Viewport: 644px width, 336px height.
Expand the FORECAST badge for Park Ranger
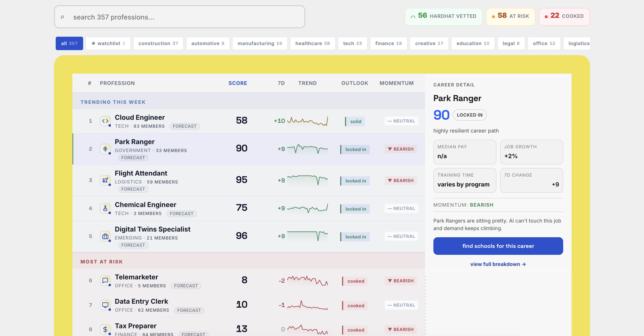133,158
